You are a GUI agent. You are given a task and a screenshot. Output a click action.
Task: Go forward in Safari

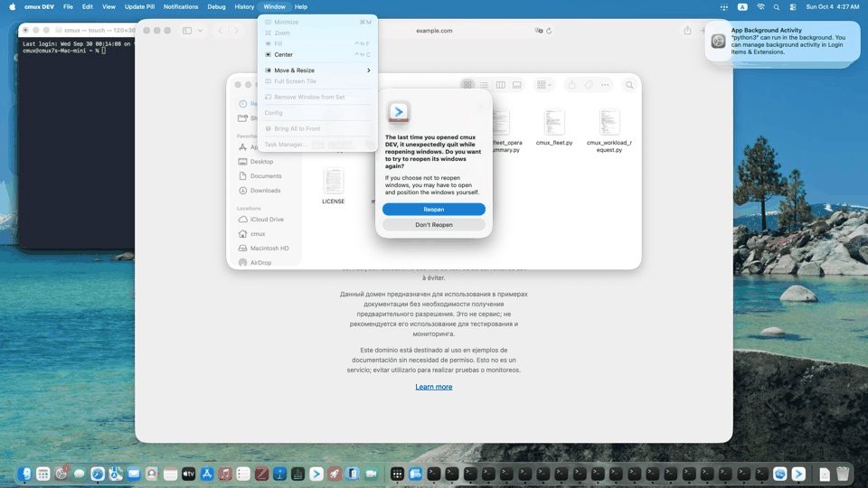point(236,31)
